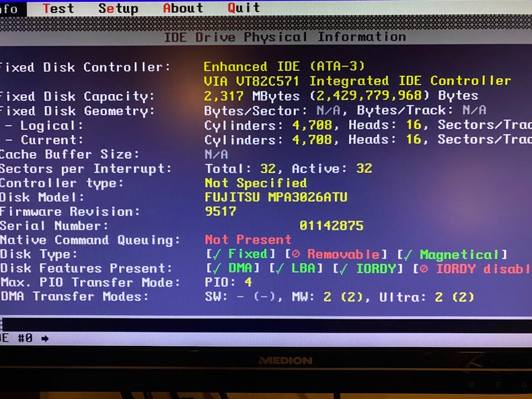Toggle the IORDY feature indicator
Image resolution: width=532 pixels, height=399 pixels.
[x=368, y=269]
